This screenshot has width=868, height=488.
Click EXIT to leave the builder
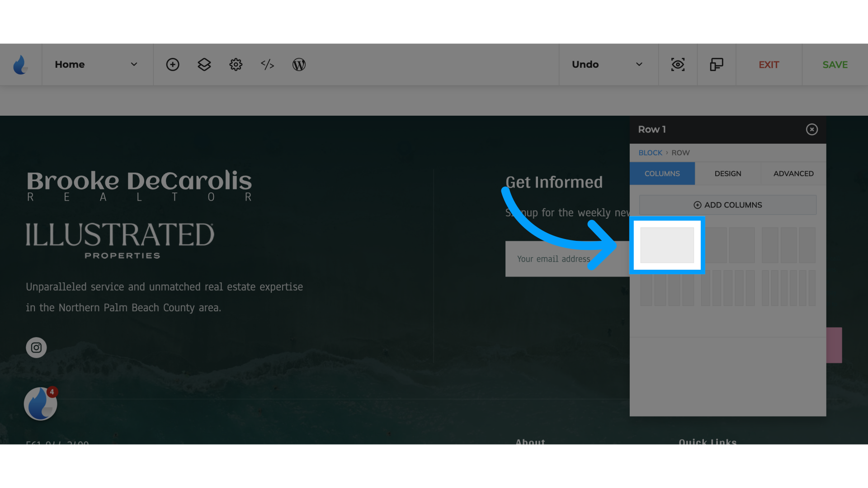click(769, 65)
